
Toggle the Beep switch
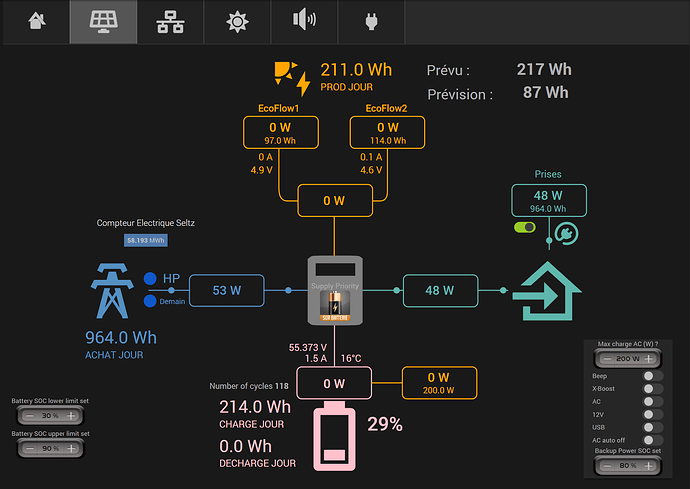pos(653,376)
